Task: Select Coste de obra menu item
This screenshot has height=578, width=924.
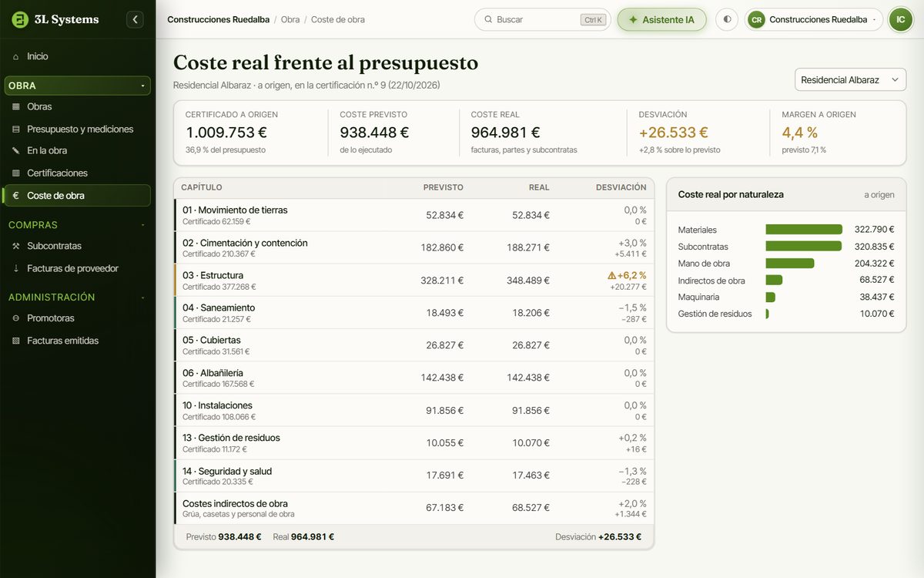Action: click(x=77, y=196)
